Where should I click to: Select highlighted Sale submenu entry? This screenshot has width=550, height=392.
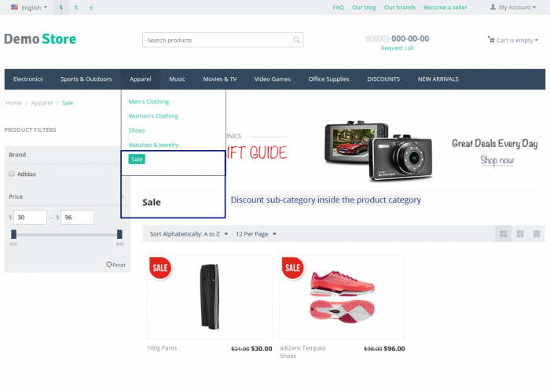(x=137, y=159)
